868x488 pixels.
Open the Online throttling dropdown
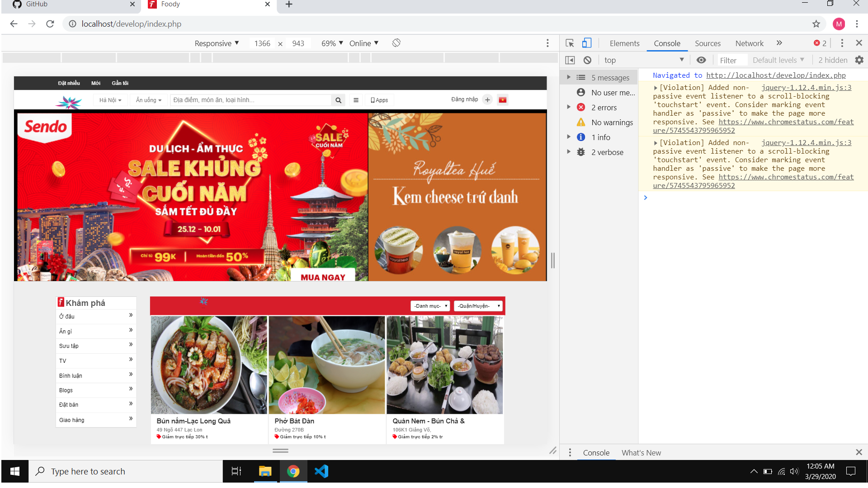point(364,43)
